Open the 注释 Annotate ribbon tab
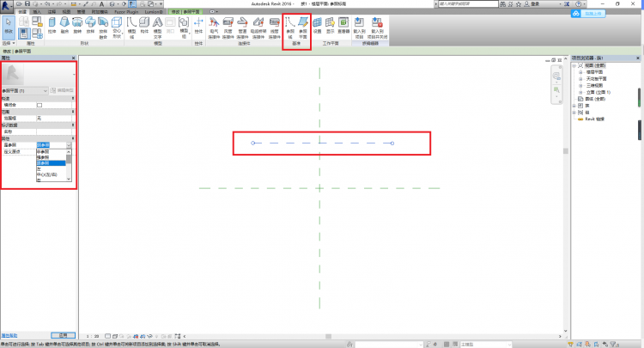The width and height of the screenshot is (644, 348). coord(52,12)
